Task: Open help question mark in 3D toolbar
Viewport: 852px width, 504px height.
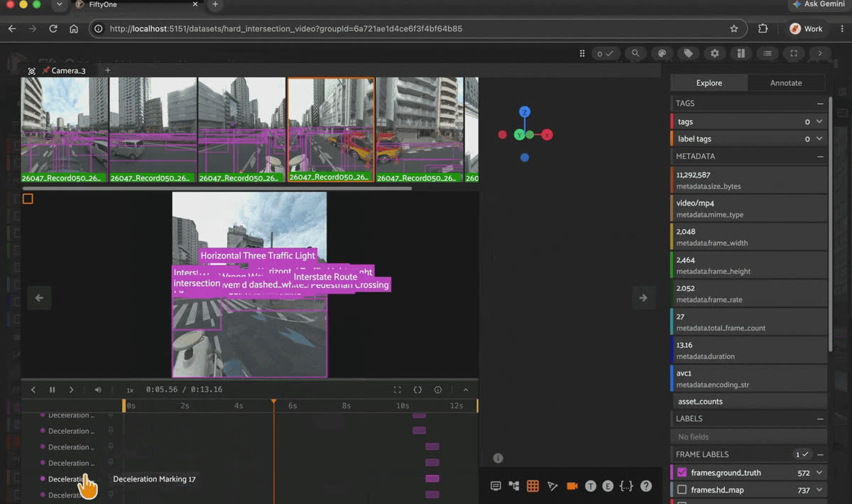Action: 646,486
